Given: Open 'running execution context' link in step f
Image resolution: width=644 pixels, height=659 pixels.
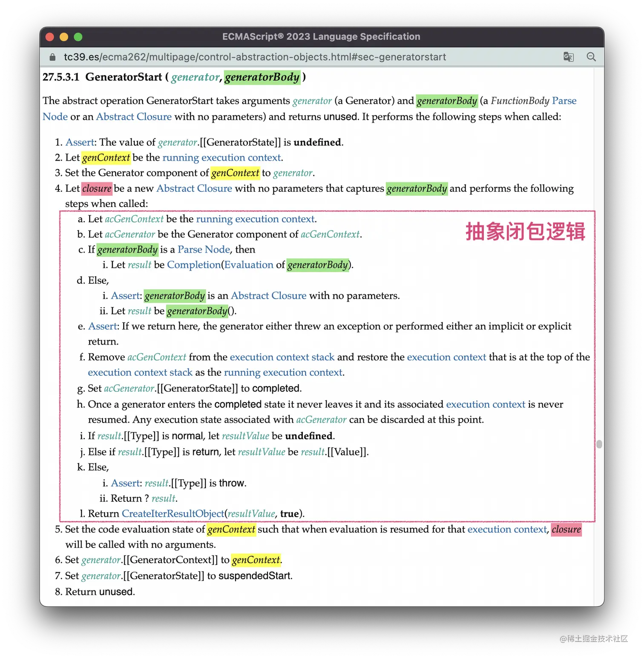Looking at the screenshot, I should 283,372.
